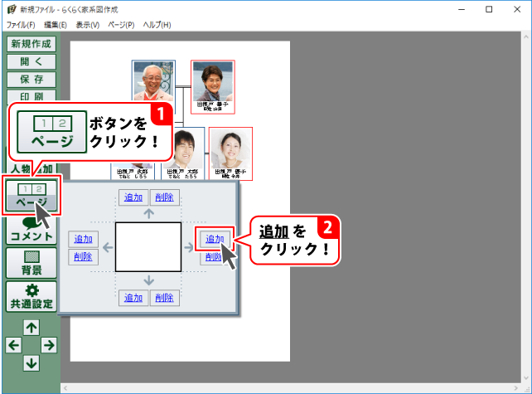This screenshot has width=532, height=394.
Task: Select the 次郎 name card
Action: (133, 172)
